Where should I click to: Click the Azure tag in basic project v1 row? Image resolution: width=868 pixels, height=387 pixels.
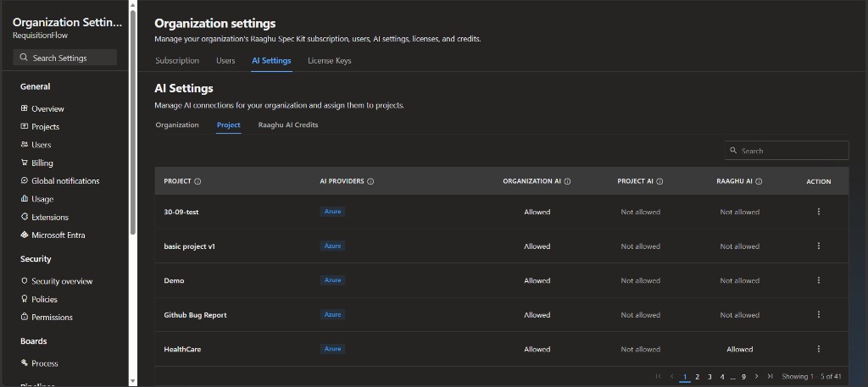332,246
